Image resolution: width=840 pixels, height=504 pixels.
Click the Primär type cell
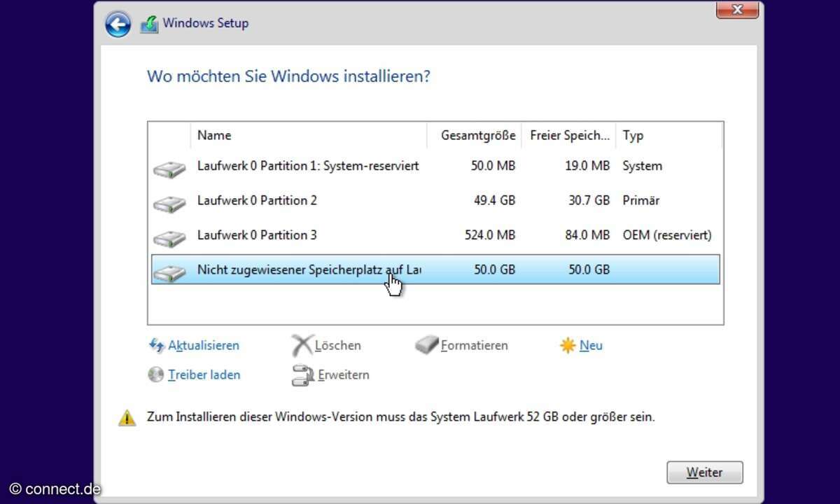coord(641,200)
